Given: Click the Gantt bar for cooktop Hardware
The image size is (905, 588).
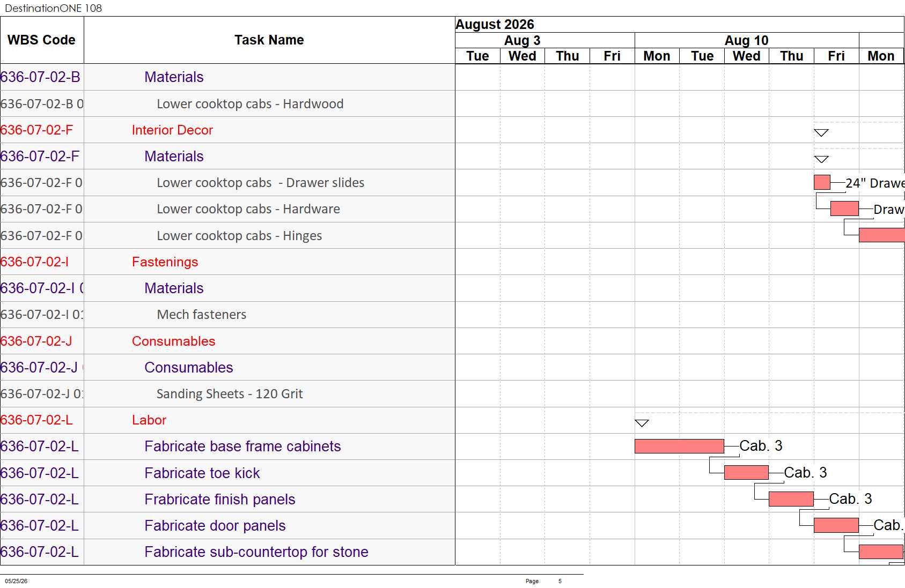Looking at the screenshot, I should [844, 209].
